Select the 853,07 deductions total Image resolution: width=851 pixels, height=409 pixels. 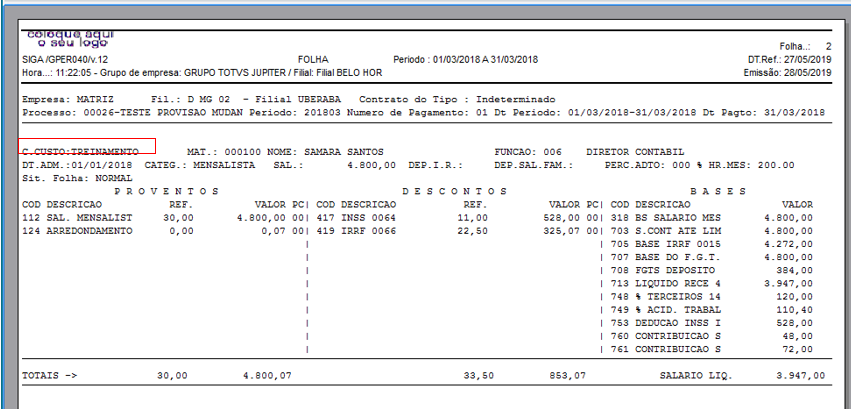pyautogui.click(x=568, y=375)
